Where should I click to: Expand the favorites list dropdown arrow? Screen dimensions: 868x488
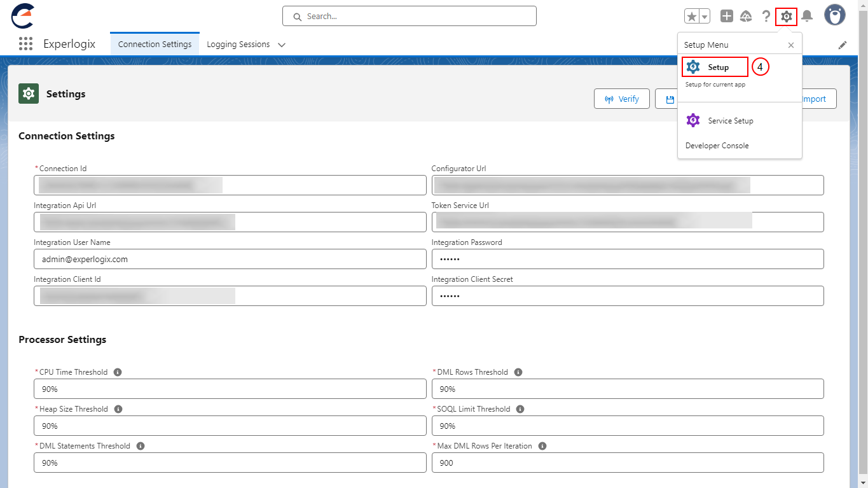705,17
